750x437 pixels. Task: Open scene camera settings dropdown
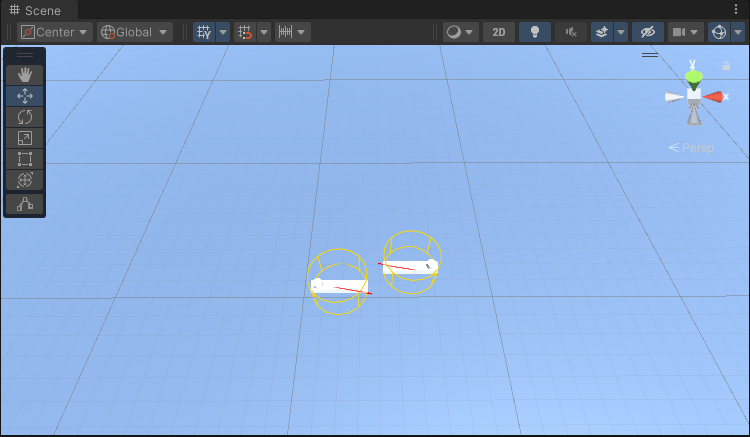point(685,32)
